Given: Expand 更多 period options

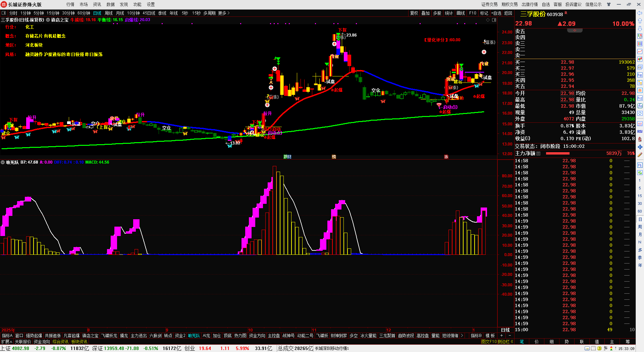Looking at the screenshot, I should tap(224, 13).
